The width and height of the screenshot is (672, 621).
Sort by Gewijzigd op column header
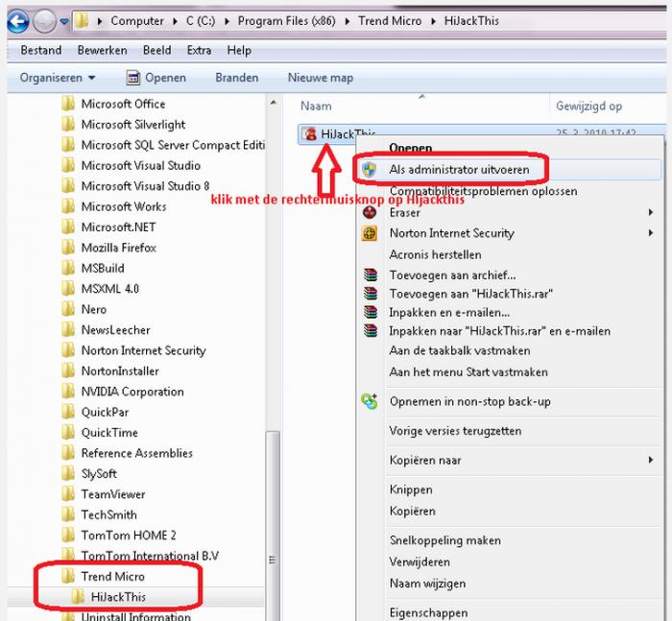[588, 106]
